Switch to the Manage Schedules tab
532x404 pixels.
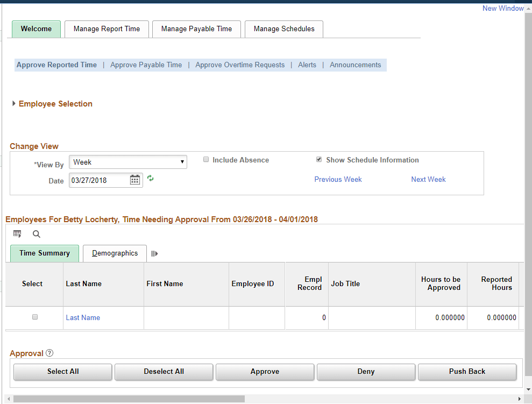283,29
